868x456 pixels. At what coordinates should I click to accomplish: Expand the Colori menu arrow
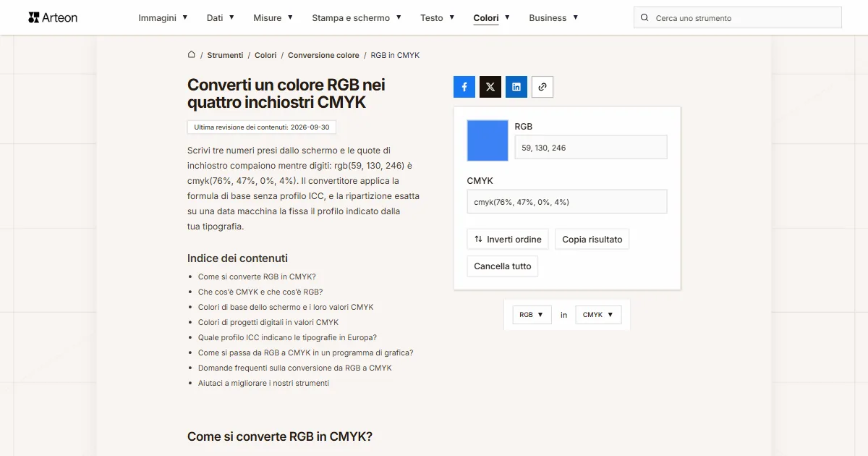[x=507, y=17]
